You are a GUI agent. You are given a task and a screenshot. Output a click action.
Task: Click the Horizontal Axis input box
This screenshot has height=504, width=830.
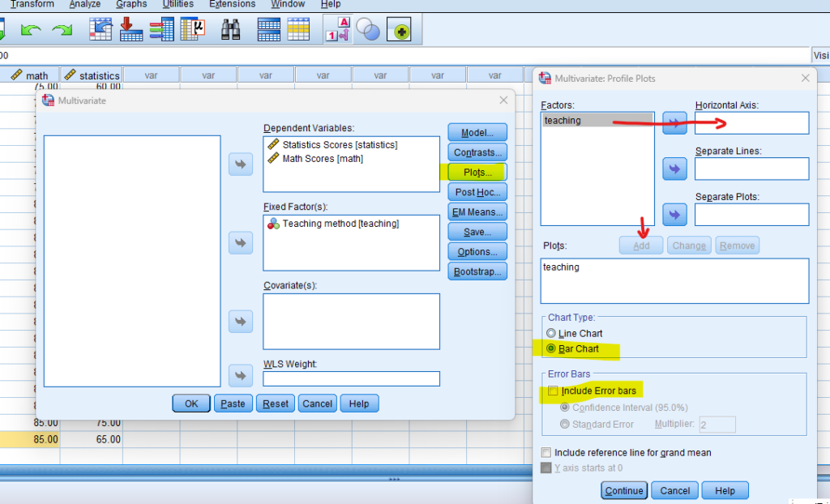coord(751,123)
